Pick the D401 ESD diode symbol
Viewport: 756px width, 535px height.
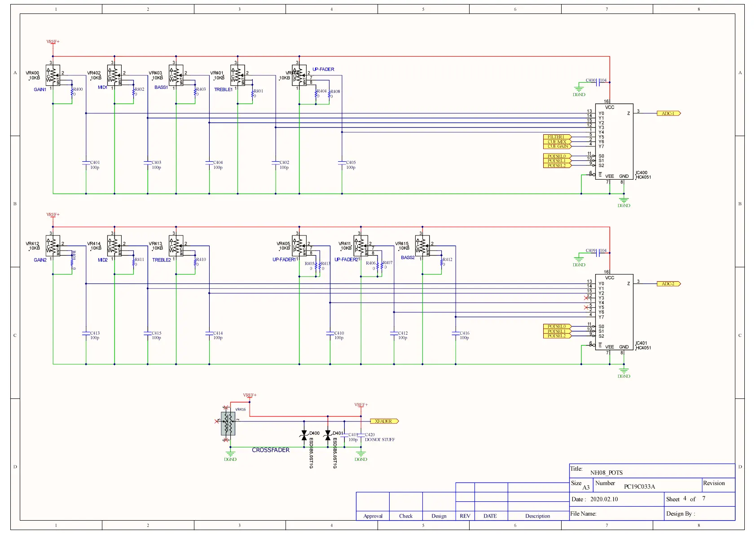coord(328,435)
